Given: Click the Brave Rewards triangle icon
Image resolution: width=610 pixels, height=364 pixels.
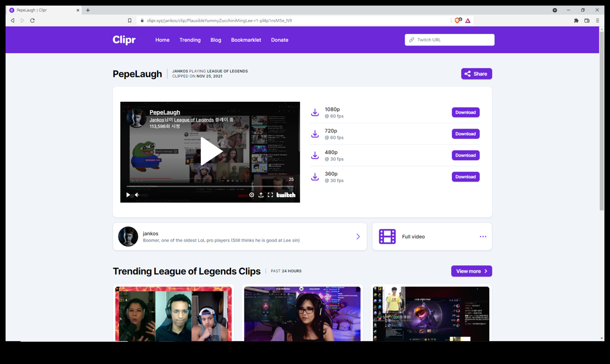Looking at the screenshot, I should tap(468, 21).
